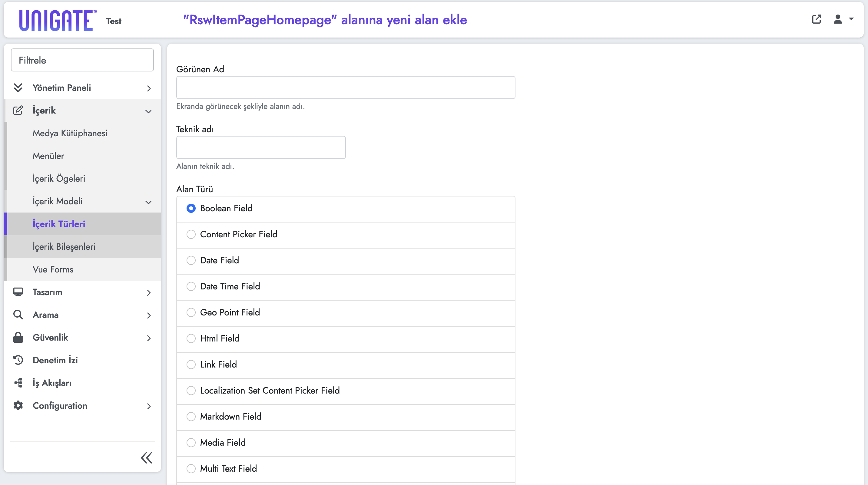Screen dimensions: 868x485
Task: Click the Güvenlik label
Action: 50,338
